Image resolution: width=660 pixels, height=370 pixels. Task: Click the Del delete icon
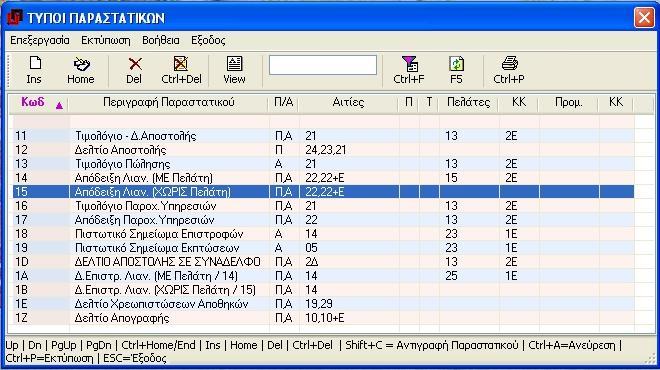tap(135, 64)
